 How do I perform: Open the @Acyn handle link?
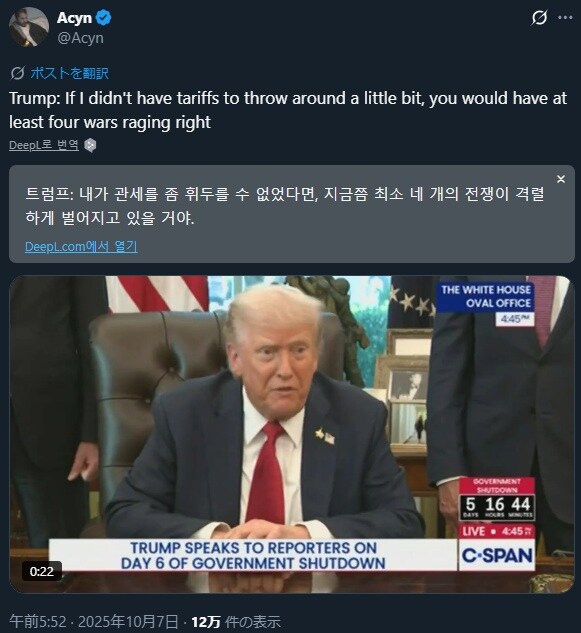pyautogui.click(x=80, y=38)
